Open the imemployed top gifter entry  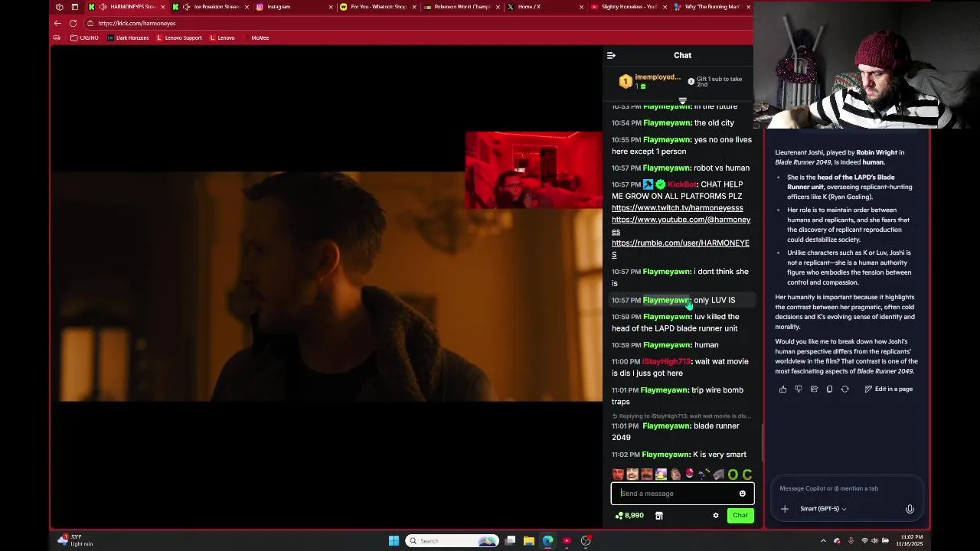(x=651, y=80)
